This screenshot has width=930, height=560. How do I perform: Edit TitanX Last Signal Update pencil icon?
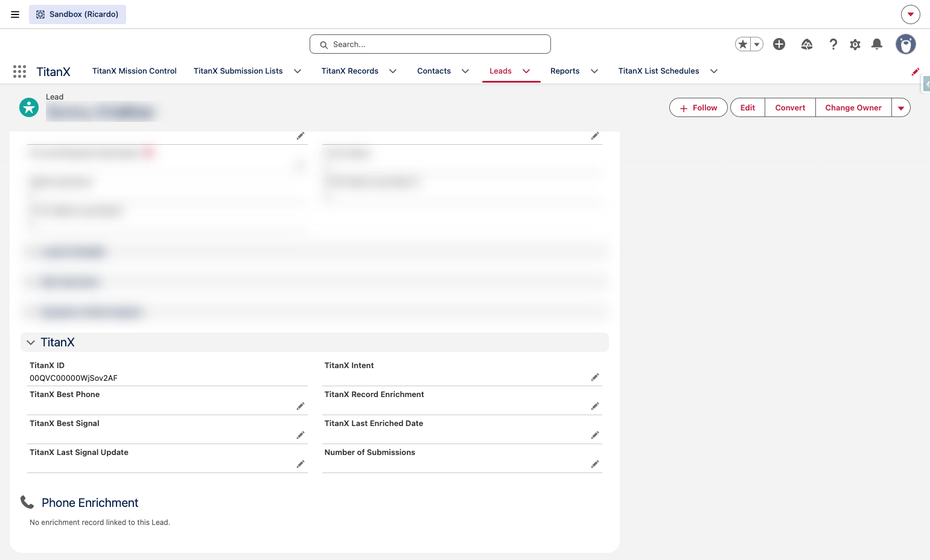pyautogui.click(x=301, y=464)
